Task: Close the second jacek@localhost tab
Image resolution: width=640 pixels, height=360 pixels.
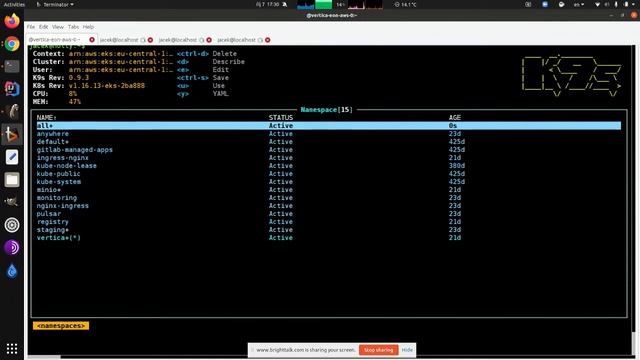Action: coord(209,40)
